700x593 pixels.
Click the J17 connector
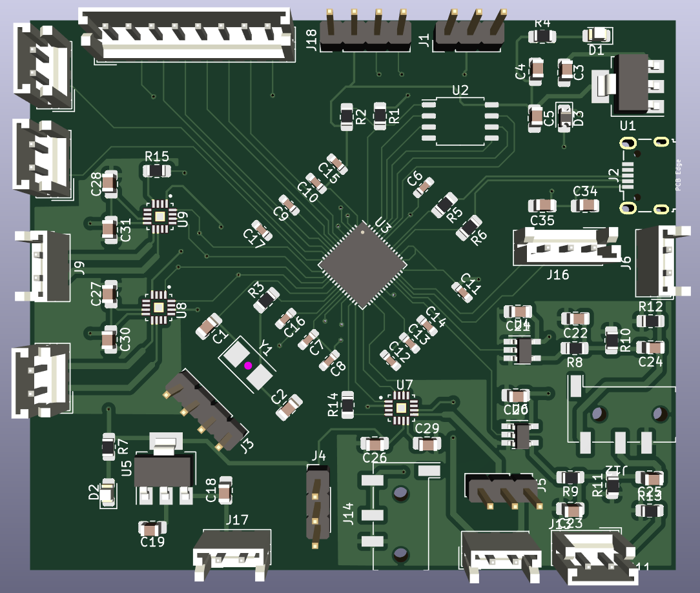(x=232, y=555)
